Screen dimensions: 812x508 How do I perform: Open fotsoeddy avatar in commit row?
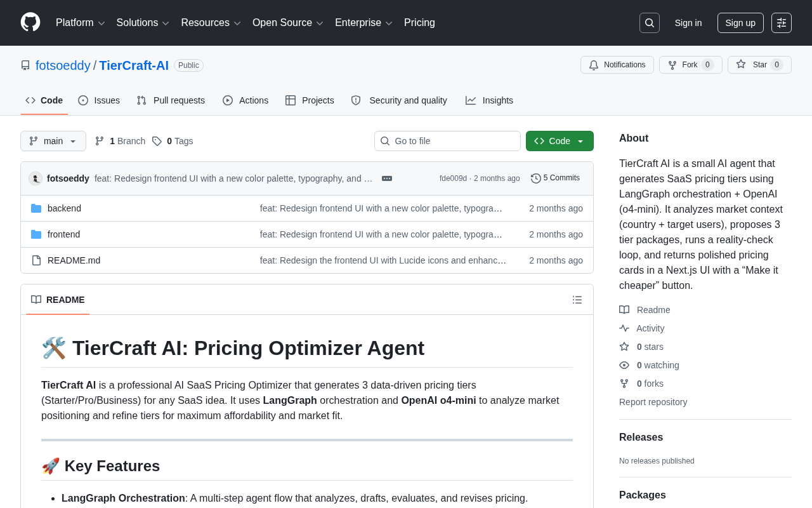[36, 178]
